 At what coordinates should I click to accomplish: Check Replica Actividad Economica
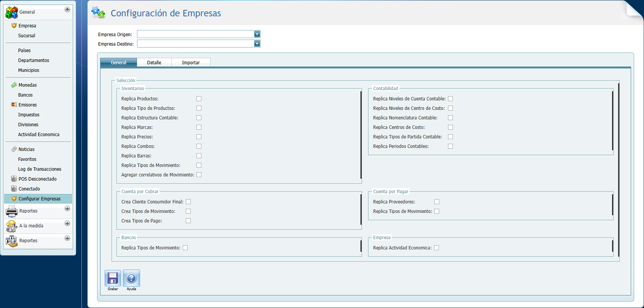[436, 248]
